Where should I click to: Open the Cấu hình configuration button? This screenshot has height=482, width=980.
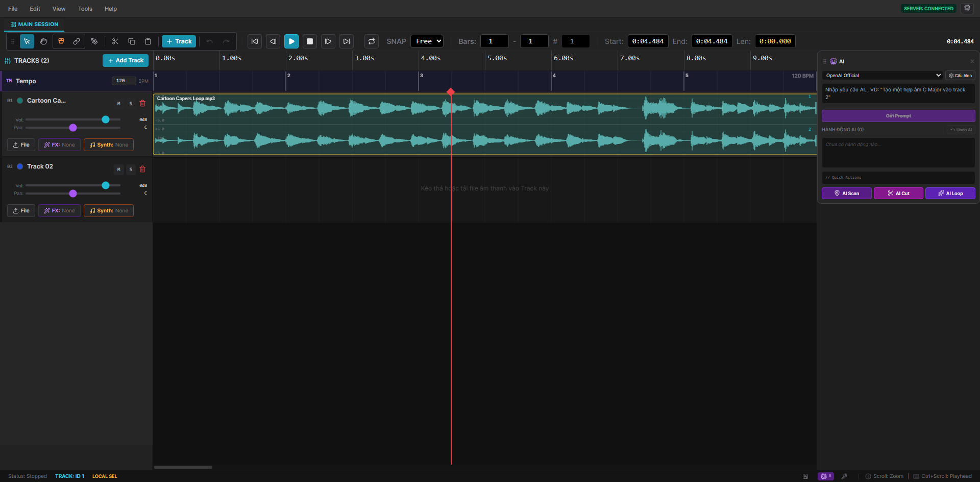(960, 76)
